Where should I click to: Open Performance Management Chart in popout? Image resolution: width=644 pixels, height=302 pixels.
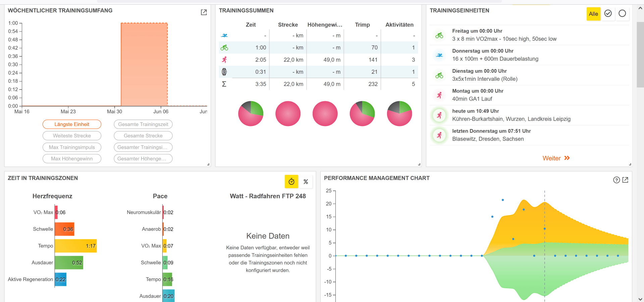pyautogui.click(x=625, y=180)
